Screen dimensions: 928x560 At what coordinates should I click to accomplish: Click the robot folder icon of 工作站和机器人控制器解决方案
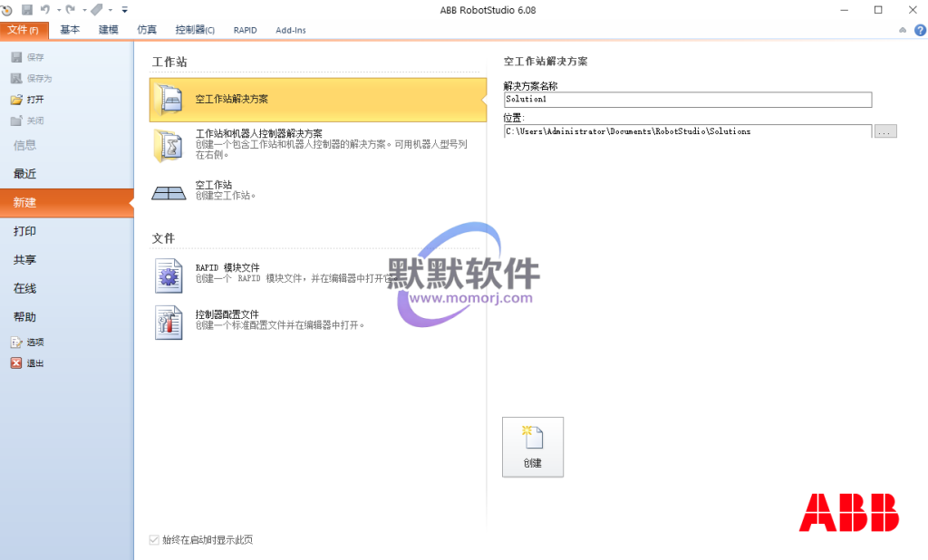(169, 146)
